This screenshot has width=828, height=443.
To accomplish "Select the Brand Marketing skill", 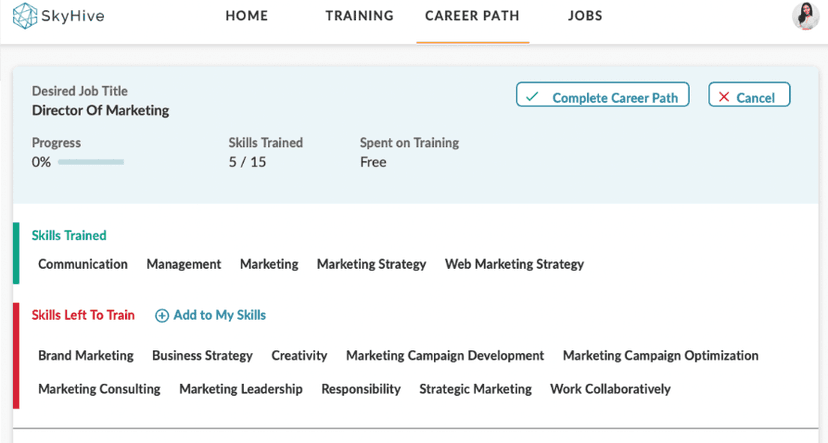I will pyautogui.click(x=86, y=356).
